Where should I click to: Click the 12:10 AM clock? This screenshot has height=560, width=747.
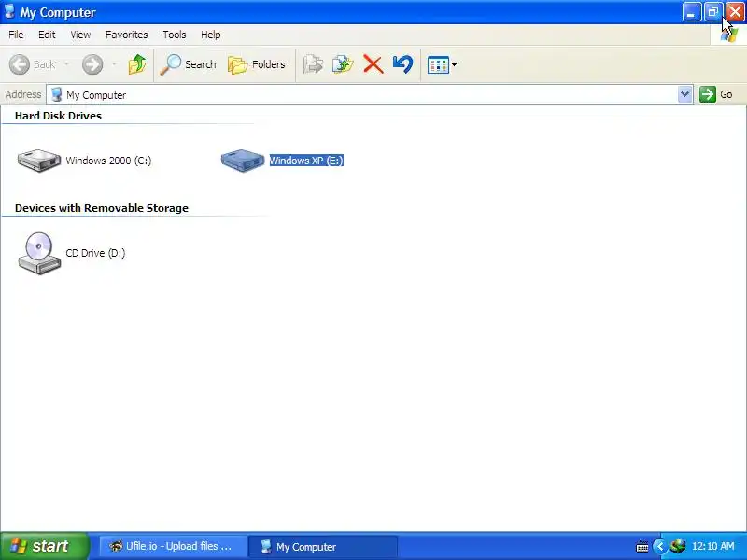pyautogui.click(x=713, y=546)
